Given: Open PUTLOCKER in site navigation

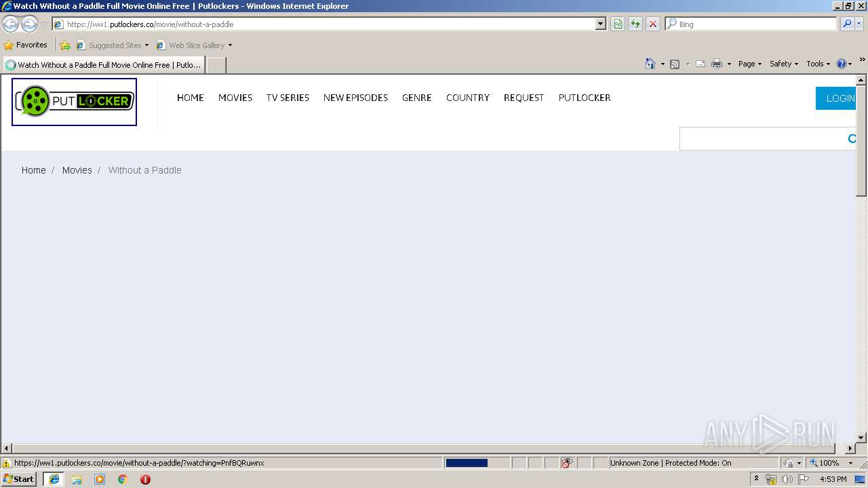Looking at the screenshot, I should (x=585, y=98).
